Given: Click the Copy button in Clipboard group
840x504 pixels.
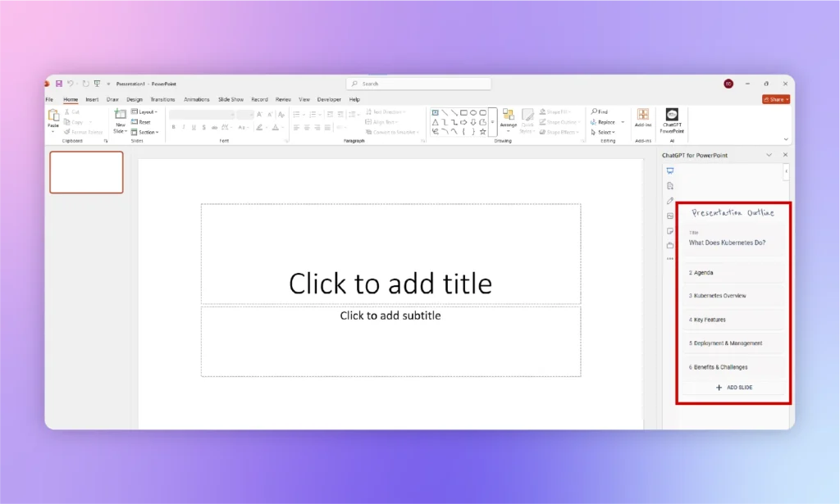Looking at the screenshot, I should (x=74, y=122).
